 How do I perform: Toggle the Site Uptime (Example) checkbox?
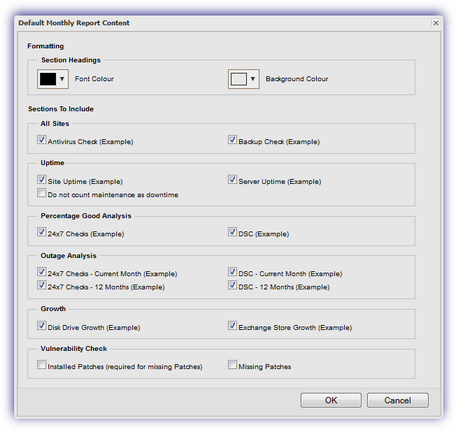pos(42,179)
